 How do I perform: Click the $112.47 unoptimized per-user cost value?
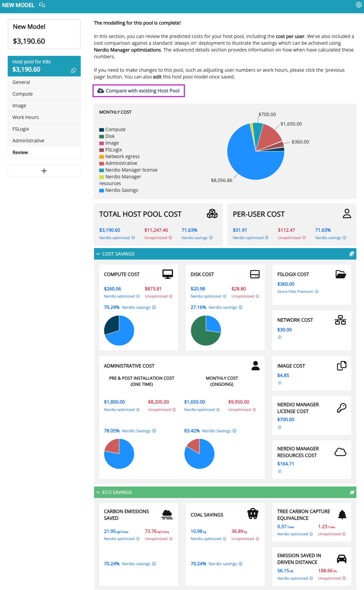tap(286, 230)
